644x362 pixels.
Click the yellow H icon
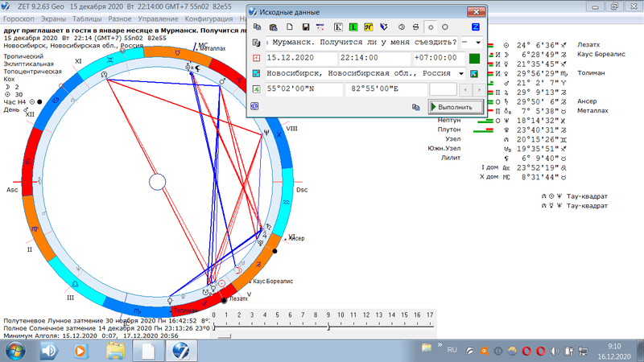368,28
